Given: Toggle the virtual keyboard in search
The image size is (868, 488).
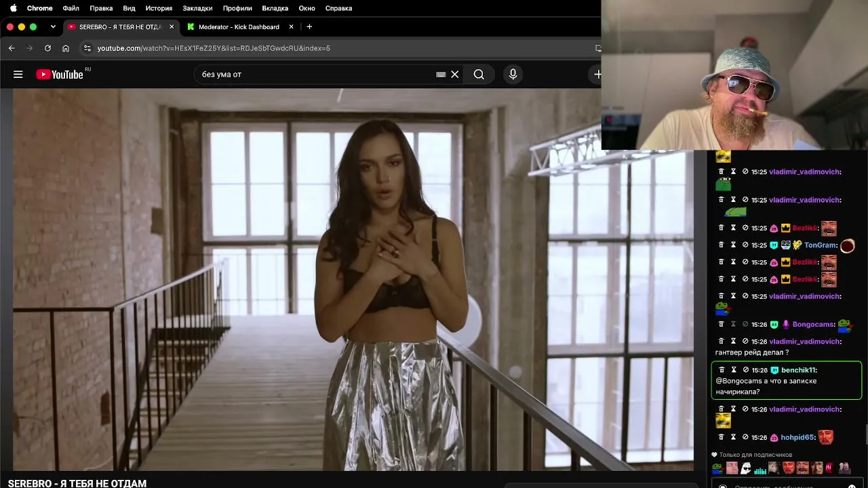Looking at the screenshot, I should (x=441, y=75).
